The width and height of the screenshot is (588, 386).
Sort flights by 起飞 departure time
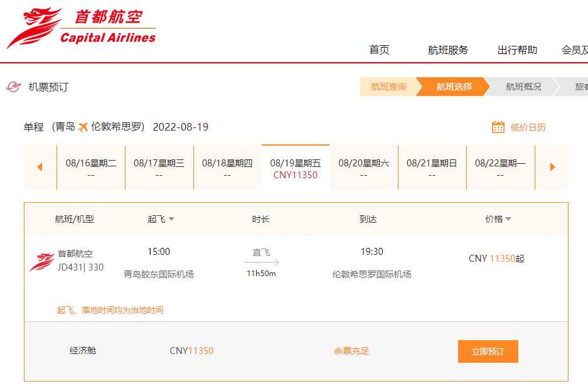(x=161, y=219)
